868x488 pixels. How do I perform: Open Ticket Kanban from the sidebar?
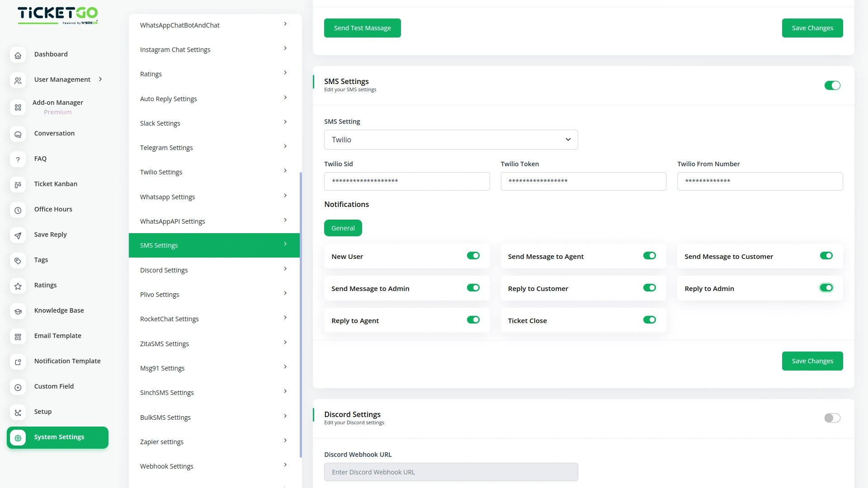[x=18, y=185]
